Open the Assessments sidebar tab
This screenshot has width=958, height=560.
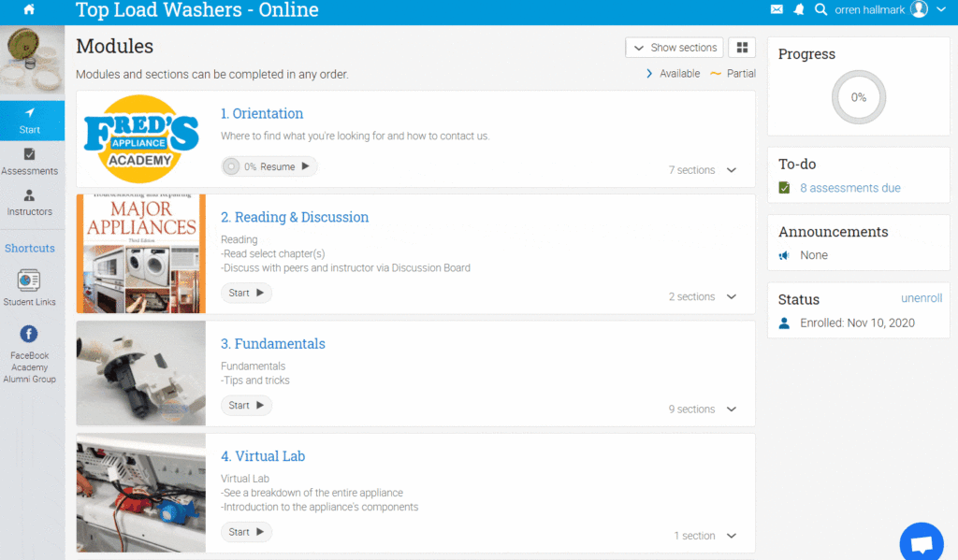click(x=29, y=162)
